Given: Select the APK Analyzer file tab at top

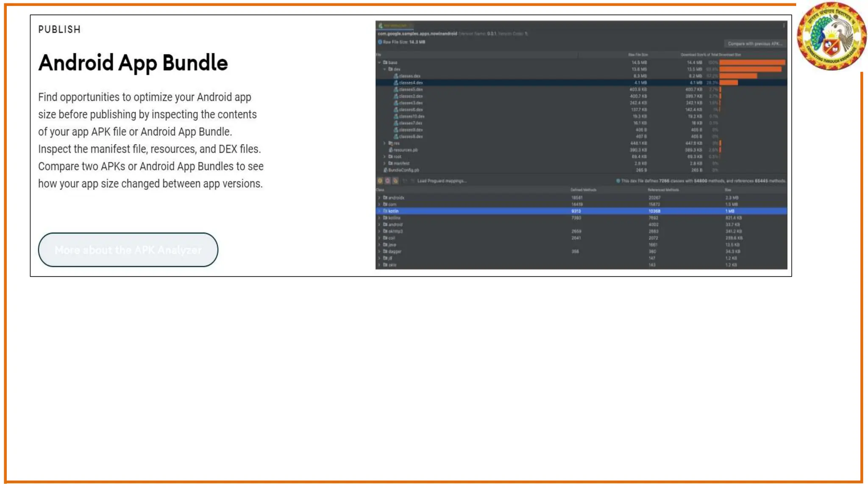Looking at the screenshot, I should pos(394,26).
